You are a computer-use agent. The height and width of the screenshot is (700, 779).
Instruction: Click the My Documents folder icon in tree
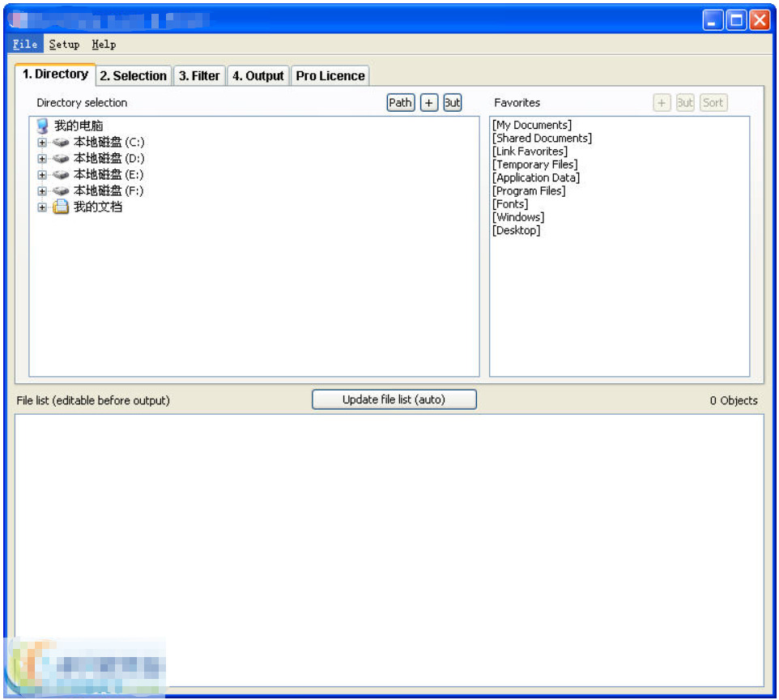tap(61, 207)
